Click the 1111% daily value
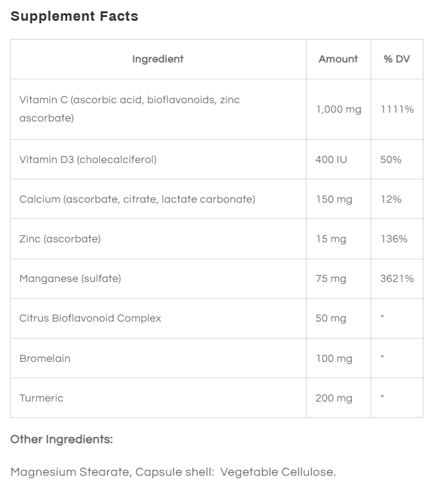The image size is (448, 489). [397, 110]
